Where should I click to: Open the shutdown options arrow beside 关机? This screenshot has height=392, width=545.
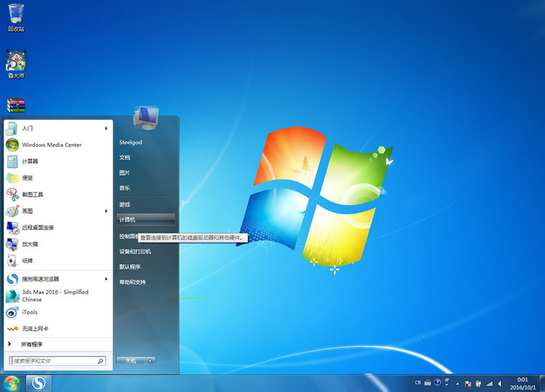coord(151,361)
